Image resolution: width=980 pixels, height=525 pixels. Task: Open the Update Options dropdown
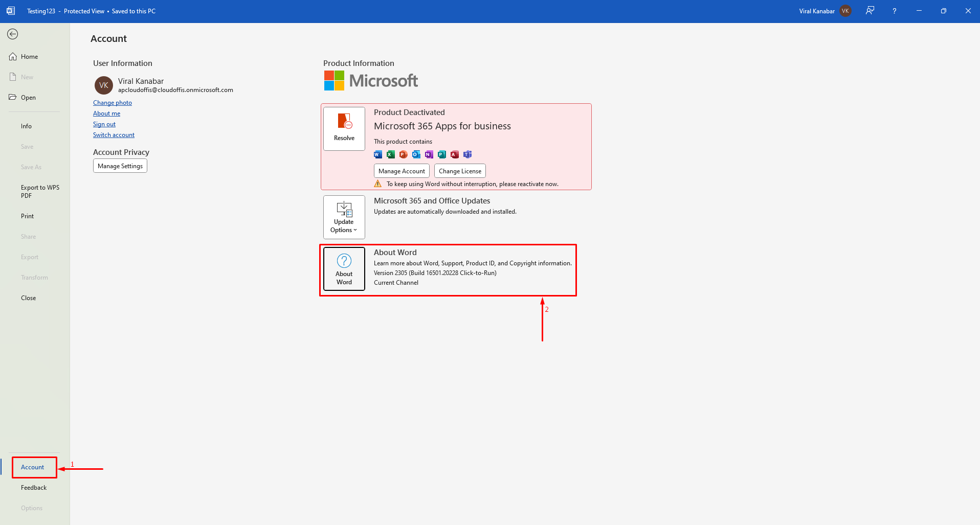tap(344, 217)
